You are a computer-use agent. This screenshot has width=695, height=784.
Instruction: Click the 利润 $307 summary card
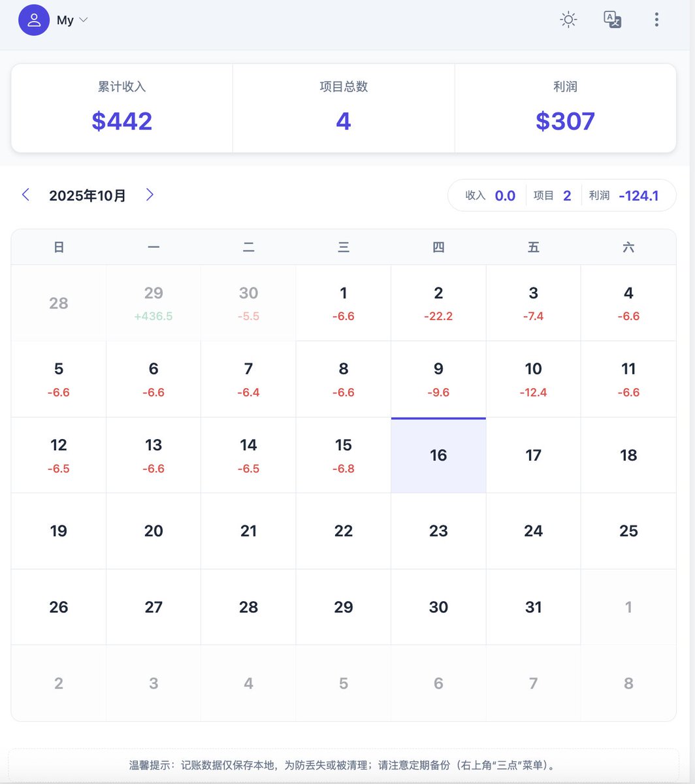point(565,108)
